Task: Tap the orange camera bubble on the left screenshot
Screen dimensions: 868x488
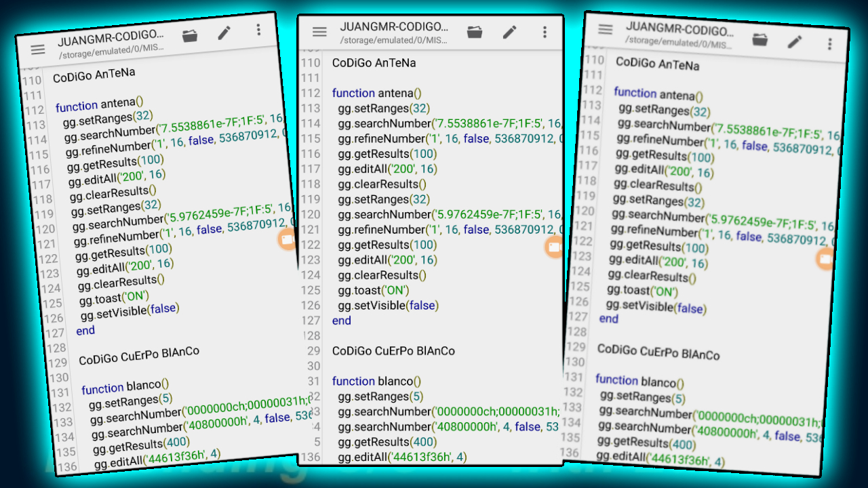Action: tap(287, 240)
